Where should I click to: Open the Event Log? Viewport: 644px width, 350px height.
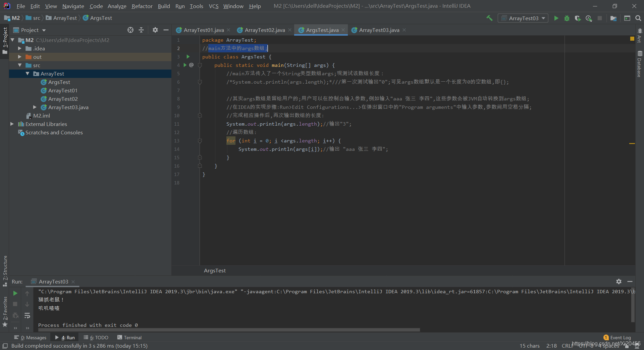[x=617, y=338]
